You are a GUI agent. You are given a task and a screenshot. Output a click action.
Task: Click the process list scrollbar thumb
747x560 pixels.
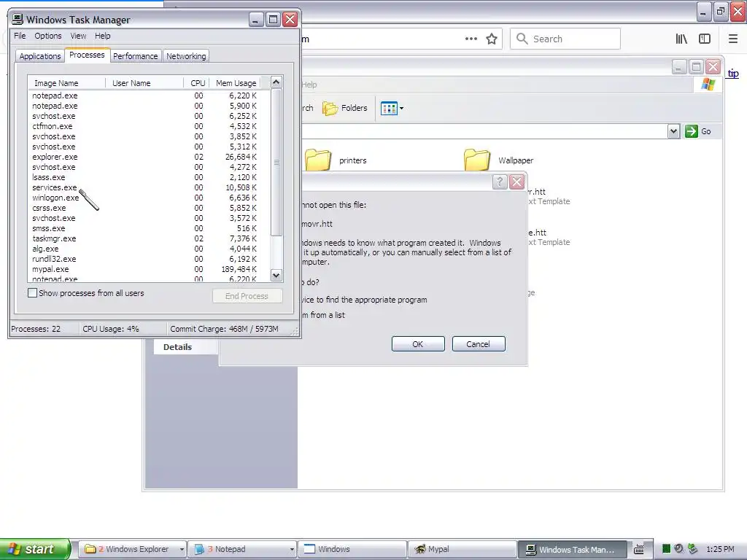coord(276,162)
